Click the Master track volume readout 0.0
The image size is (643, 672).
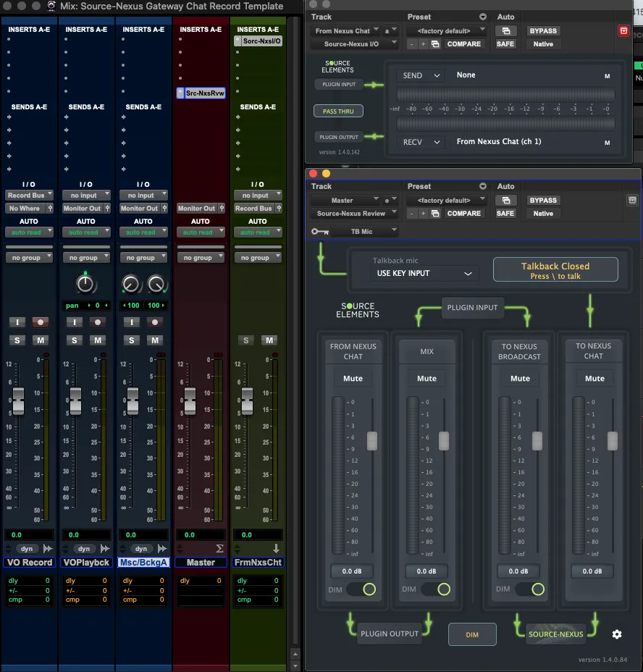point(201,535)
